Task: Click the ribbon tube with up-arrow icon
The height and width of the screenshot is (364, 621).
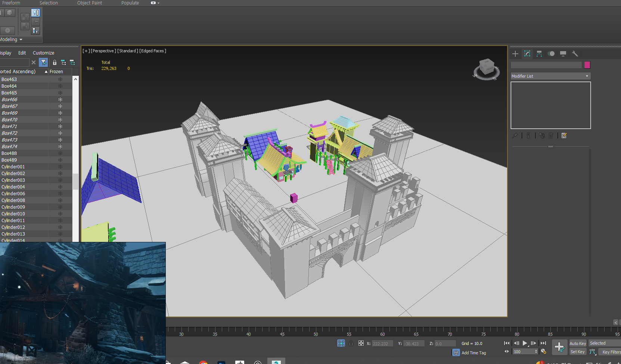Action: [35, 31]
